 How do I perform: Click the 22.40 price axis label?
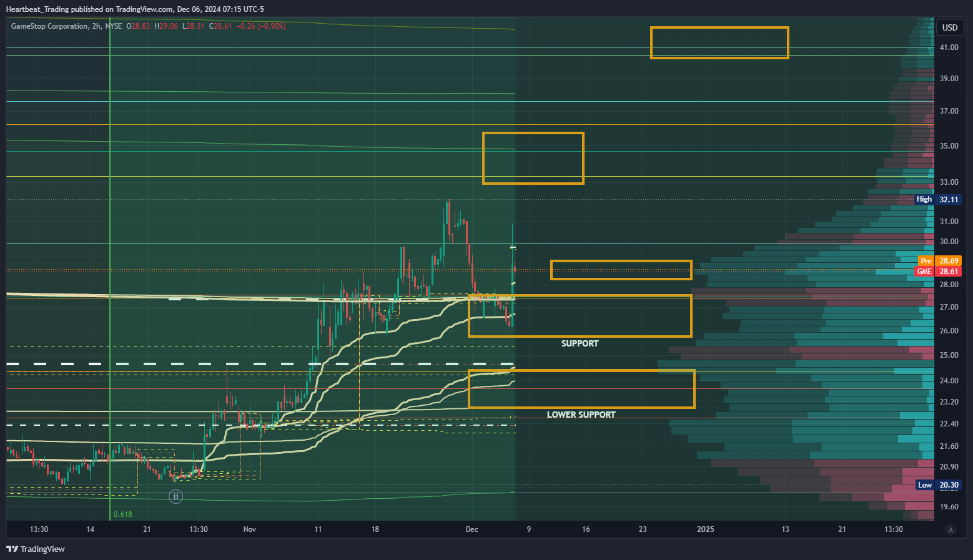coord(949,424)
